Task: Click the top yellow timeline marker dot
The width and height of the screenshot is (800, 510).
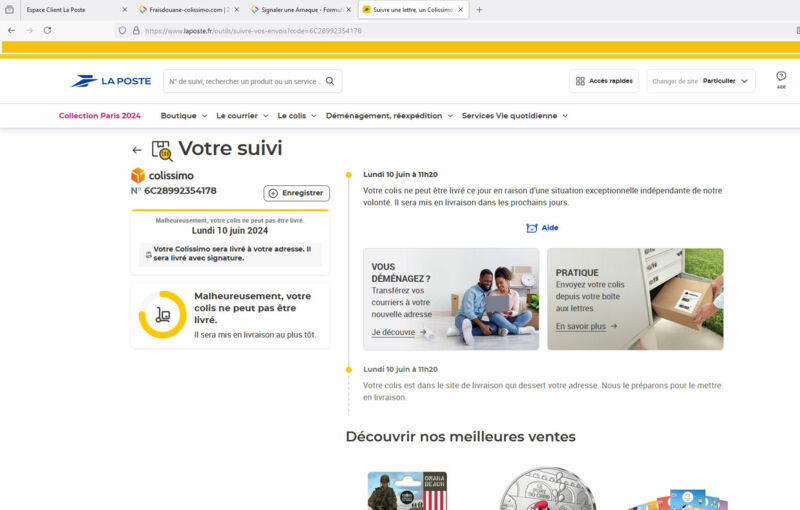Action: click(x=349, y=175)
